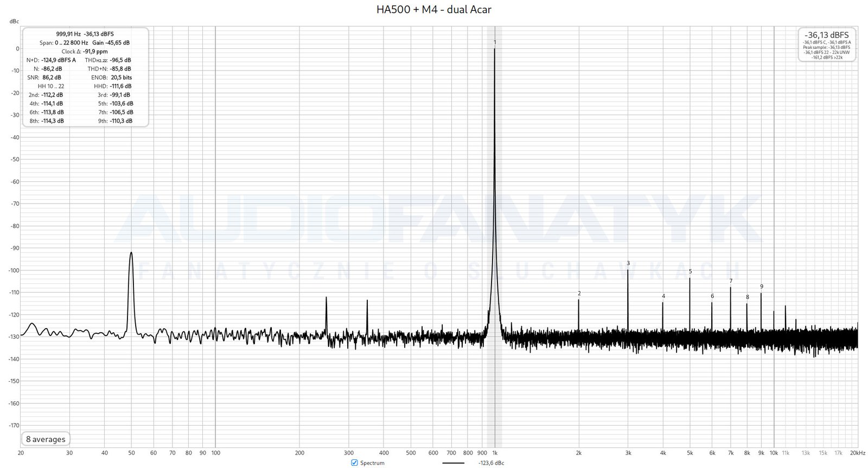
Task: Click the -123,6 dBc legend value
Action: (x=491, y=463)
